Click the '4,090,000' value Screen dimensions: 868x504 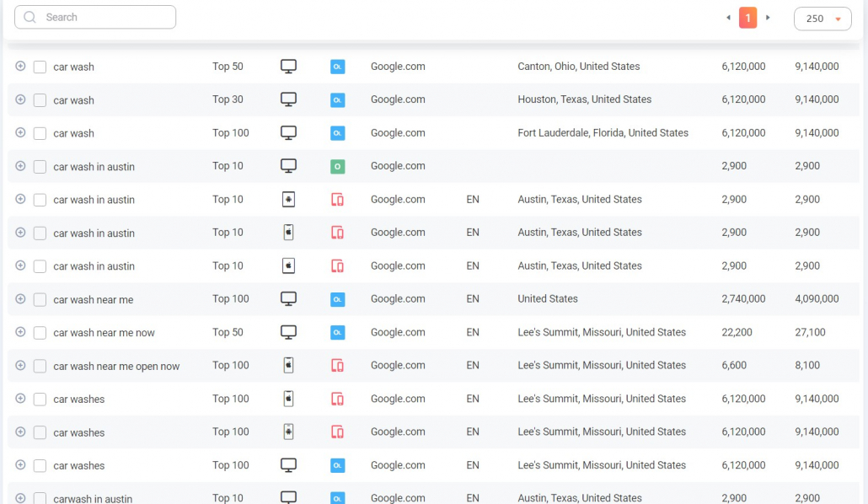[817, 299]
